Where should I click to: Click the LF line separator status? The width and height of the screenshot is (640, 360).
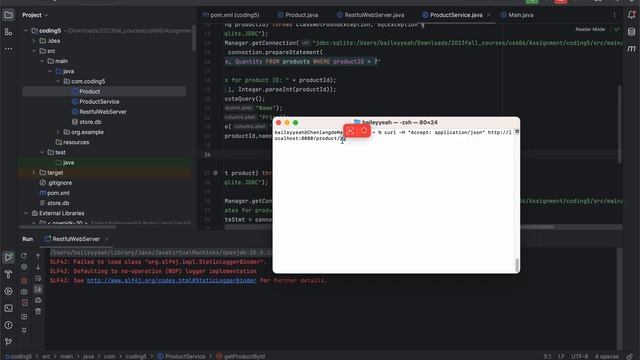[561, 356]
